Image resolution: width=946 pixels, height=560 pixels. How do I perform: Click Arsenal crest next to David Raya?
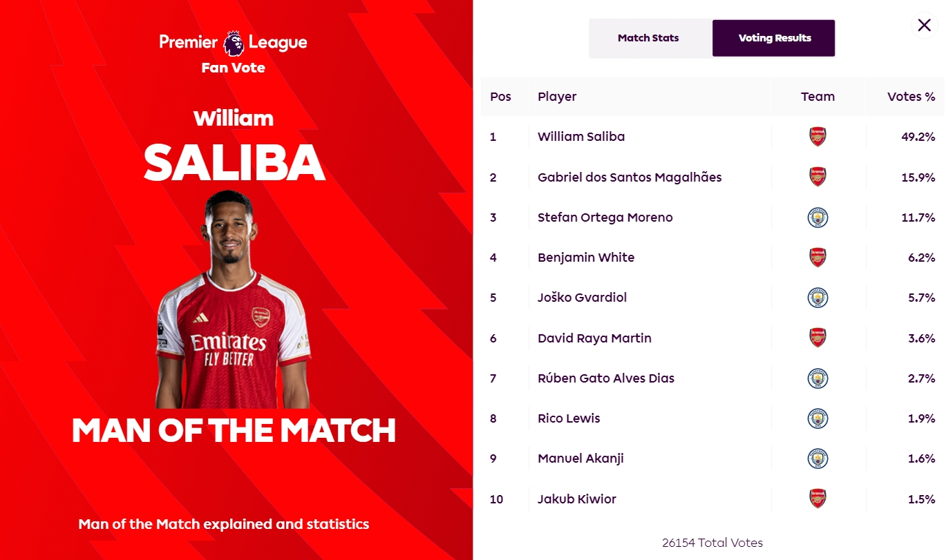tap(817, 338)
